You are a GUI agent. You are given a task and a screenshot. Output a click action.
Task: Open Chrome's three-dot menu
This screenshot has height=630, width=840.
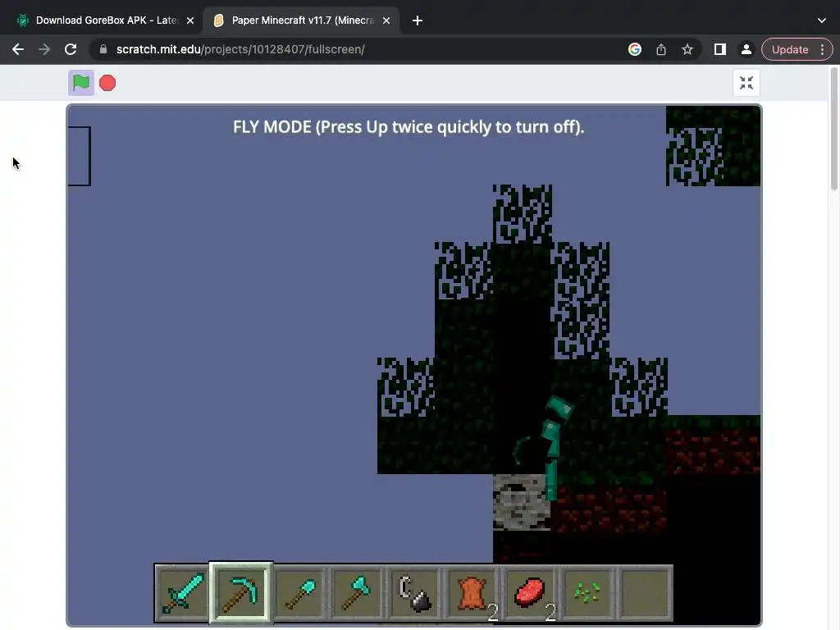(x=822, y=49)
